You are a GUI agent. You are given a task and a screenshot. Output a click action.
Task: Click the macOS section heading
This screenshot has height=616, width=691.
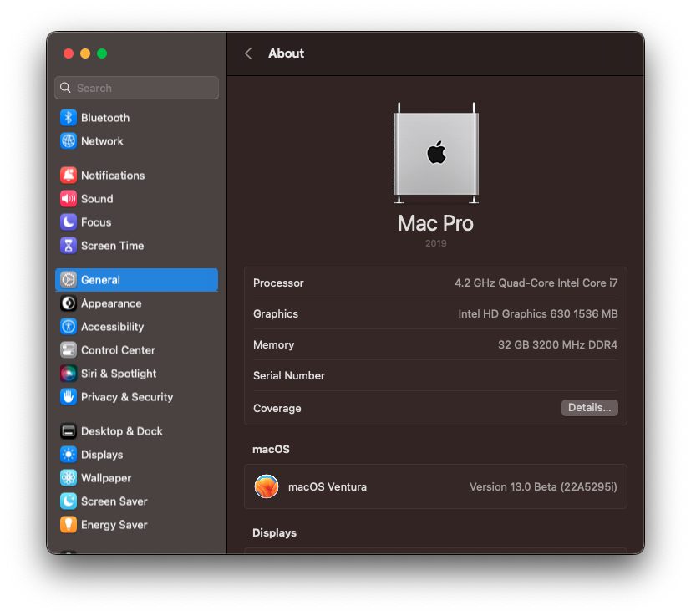tap(271, 449)
